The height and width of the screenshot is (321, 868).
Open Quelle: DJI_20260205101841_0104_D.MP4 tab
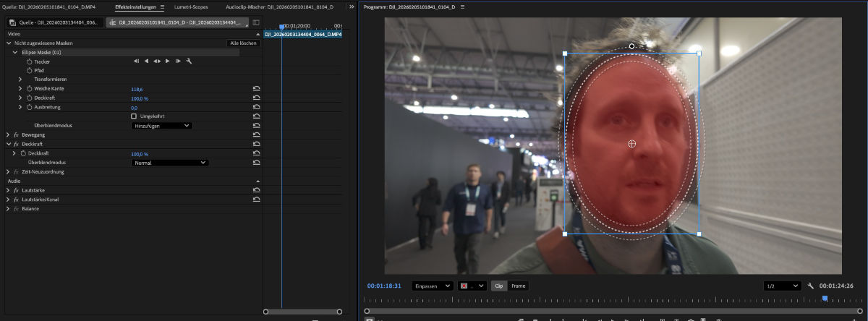pos(49,7)
